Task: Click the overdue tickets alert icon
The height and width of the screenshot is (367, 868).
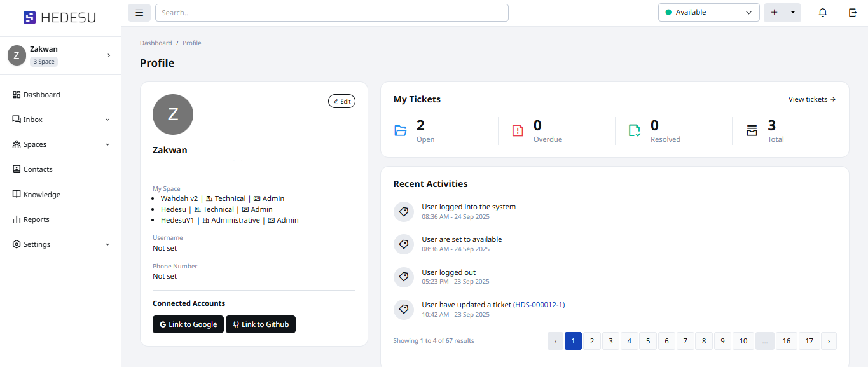Action: [518, 130]
